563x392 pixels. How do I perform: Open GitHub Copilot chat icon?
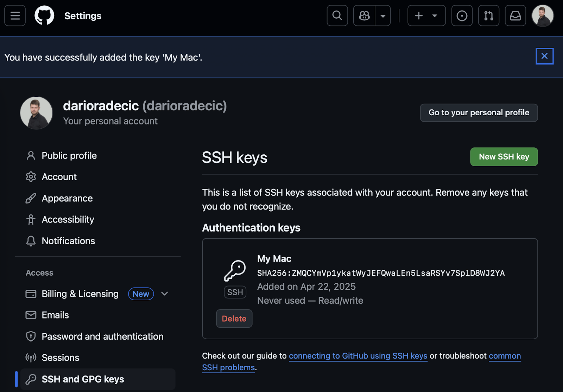[x=364, y=16]
